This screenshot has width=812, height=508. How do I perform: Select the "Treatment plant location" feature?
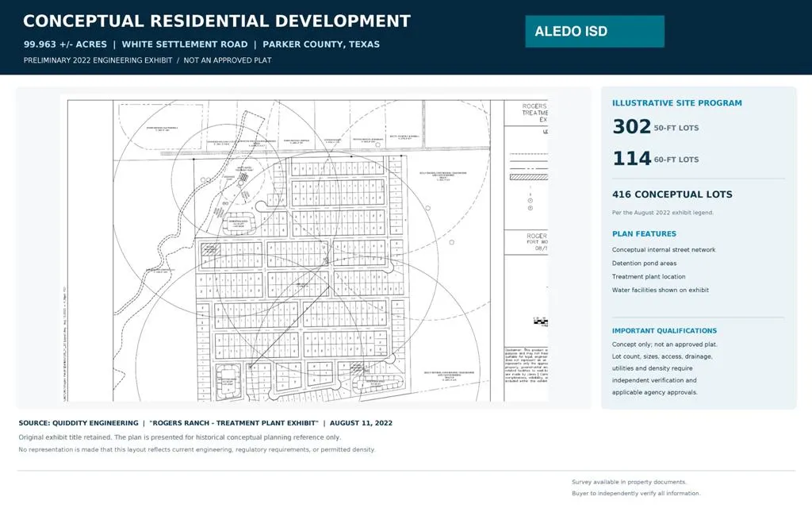(649, 277)
